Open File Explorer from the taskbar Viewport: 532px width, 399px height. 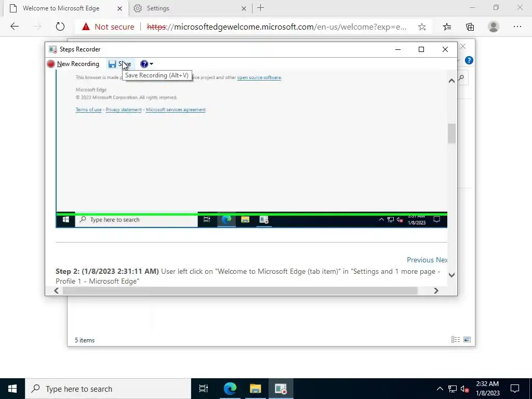coord(256,389)
